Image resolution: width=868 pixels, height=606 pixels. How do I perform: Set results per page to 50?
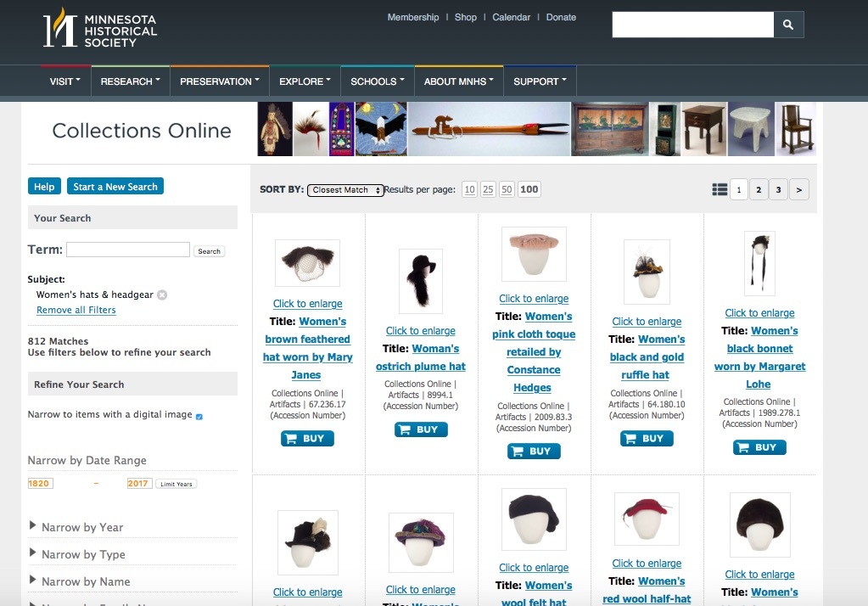tap(507, 189)
